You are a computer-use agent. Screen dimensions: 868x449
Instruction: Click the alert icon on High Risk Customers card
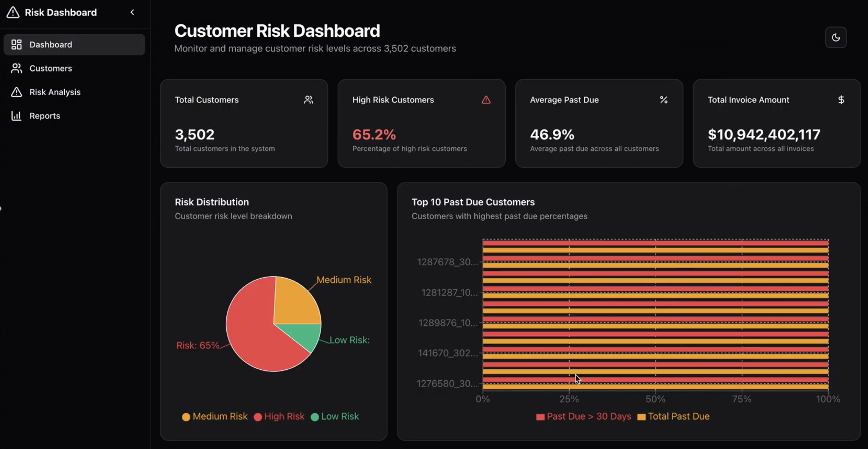coord(486,100)
